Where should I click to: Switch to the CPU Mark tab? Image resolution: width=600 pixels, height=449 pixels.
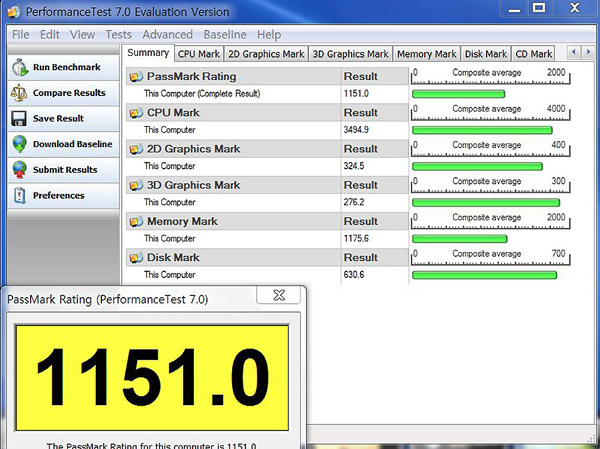(199, 54)
